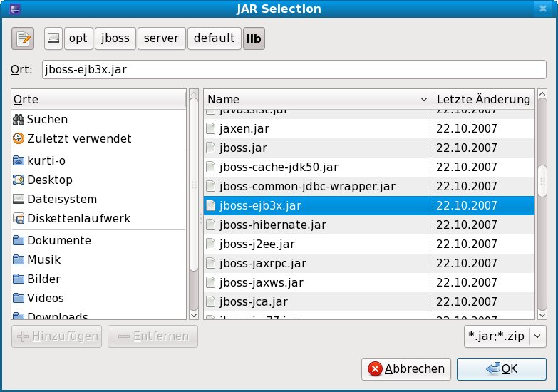Select the kurti-o home entry
This screenshot has width=558, height=392.
[98, 160]
